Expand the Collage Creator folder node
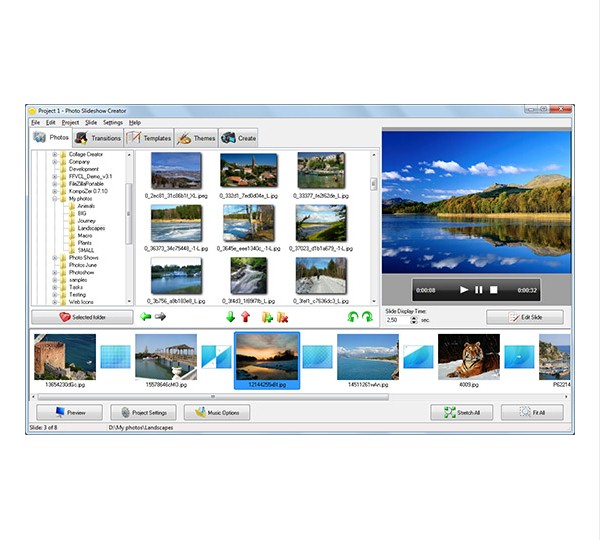Image resolution: width=600 pixels, height=540 pixels. click(x=55, y=155)
